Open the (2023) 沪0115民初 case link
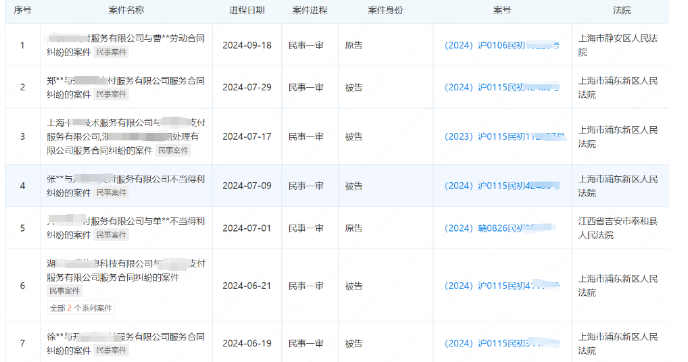The width and height of the screenshot is (688, 362). pyautogui.click(x=505, y=136)
